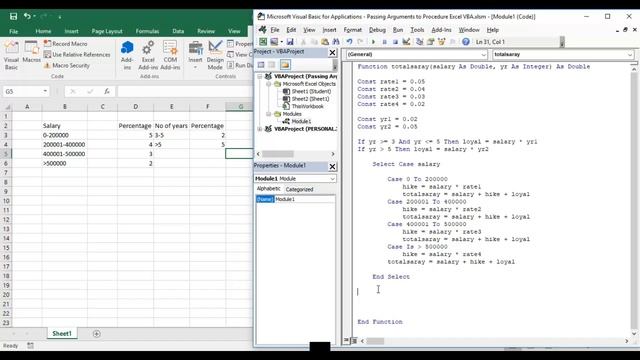640x360 pixels.
Task: Click the Excel formula bar input
Action: click(x=185, y=91)
